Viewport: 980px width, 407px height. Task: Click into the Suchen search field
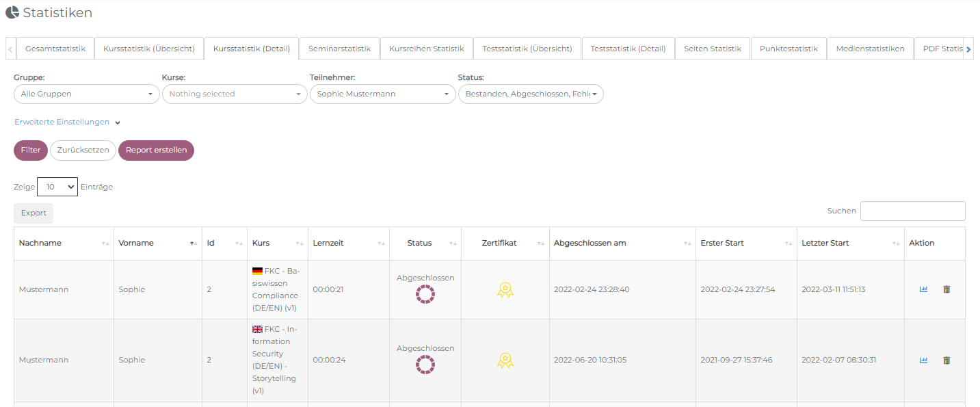pyautogui.click(x=912, y=211)
